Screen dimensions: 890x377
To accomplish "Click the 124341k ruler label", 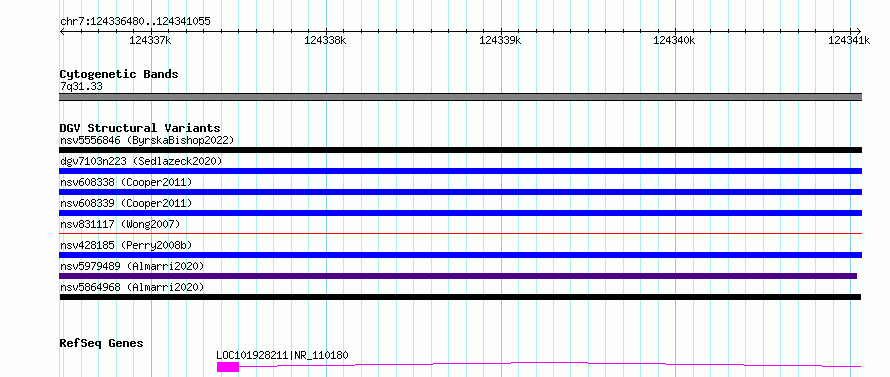I will (x=849, y=40).
